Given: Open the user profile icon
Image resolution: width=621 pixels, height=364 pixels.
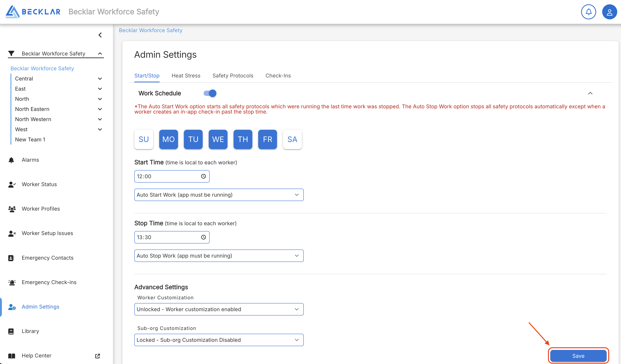Looking at the screenshot, I should (609, 12).
